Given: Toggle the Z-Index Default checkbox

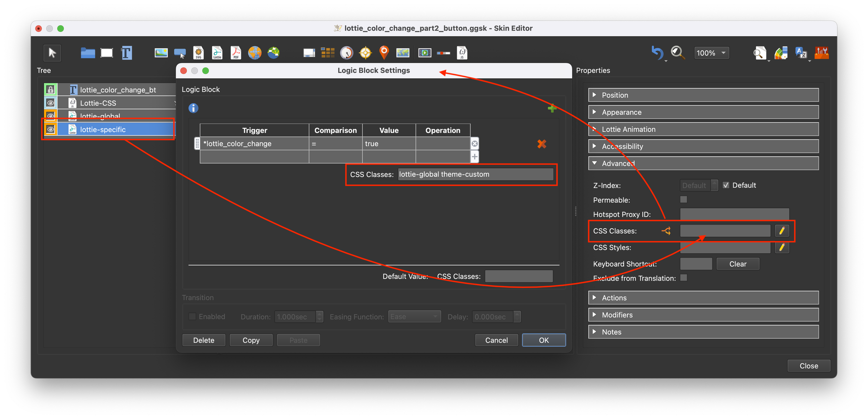Looking at the screenshot, I should pos(726,185).
